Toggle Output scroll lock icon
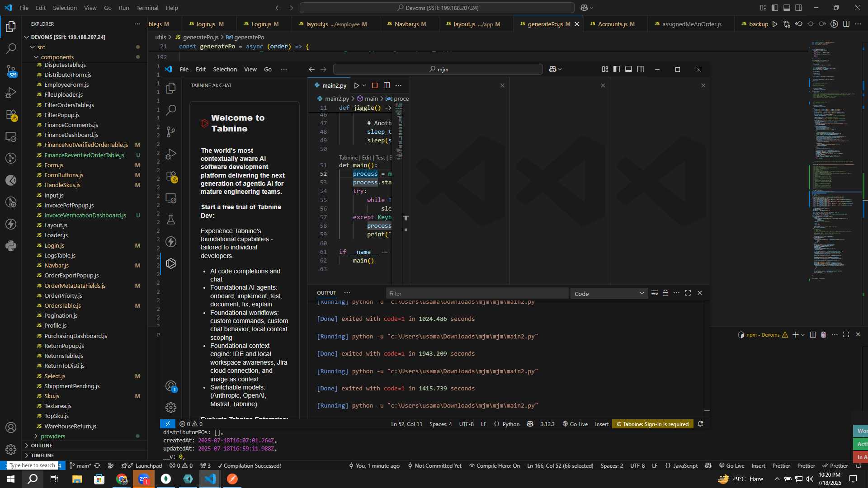Viewport: 868px width, 488px height. point(665,293)
